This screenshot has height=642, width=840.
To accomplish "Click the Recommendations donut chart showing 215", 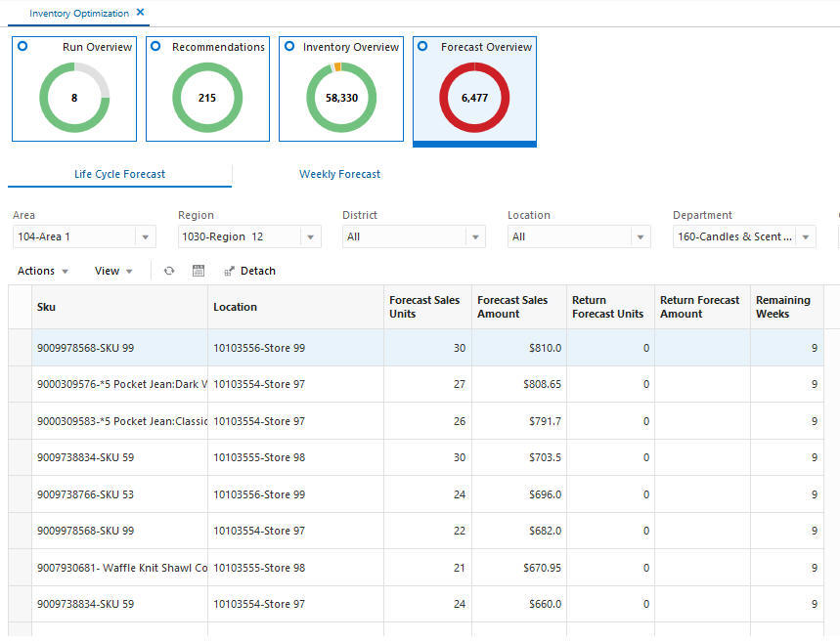I will (x=207, y=98).
